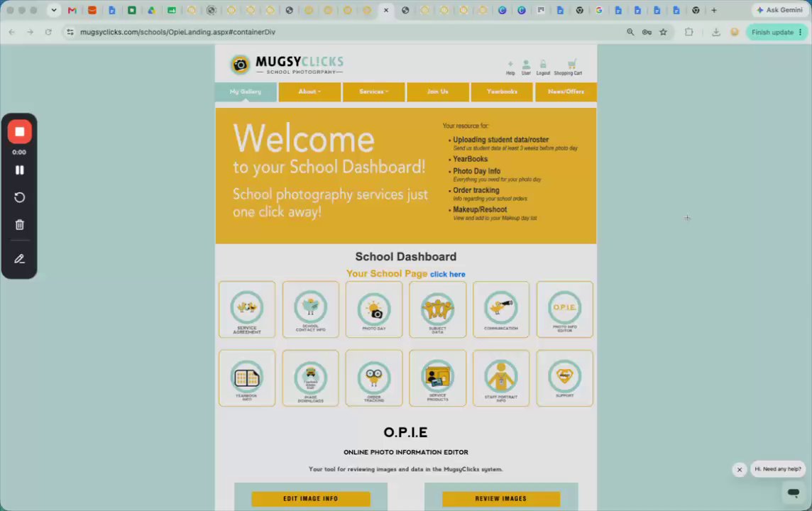Click the 'Hi. Need any help?' chat message
Viewport: 812px width, 511px height.
click(778, 469)
